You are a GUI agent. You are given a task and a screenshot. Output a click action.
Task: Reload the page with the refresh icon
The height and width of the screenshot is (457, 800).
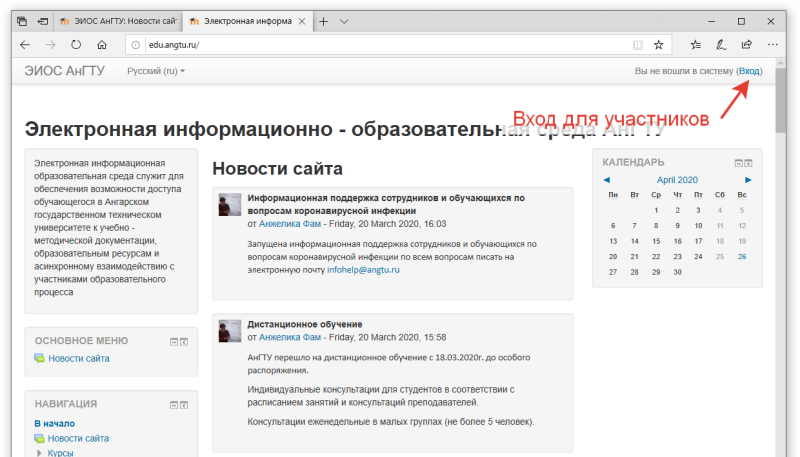click(76, 45)
